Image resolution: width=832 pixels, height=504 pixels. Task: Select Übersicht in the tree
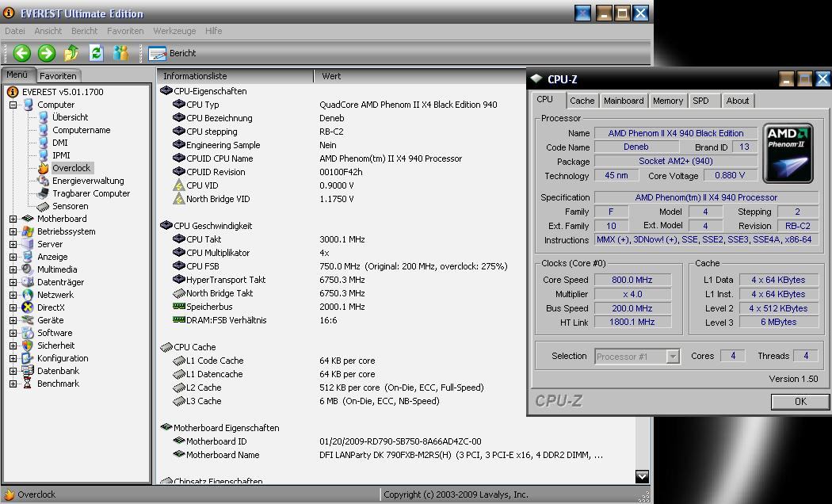(70, 117)
